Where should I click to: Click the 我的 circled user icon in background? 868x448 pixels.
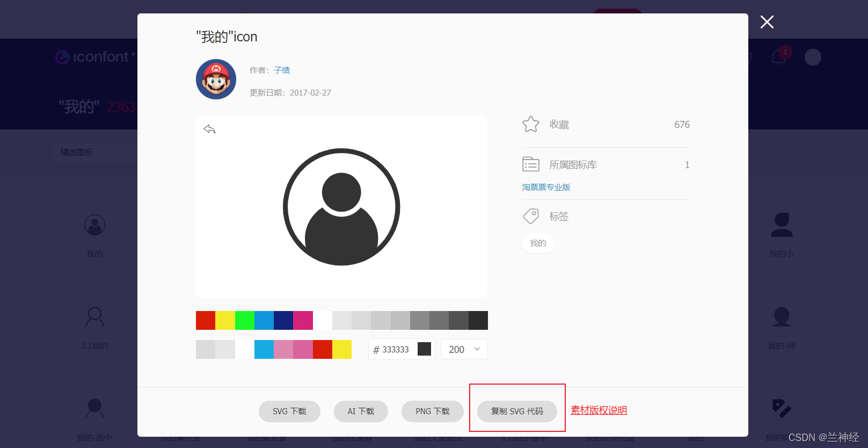(x=94, y=225)
